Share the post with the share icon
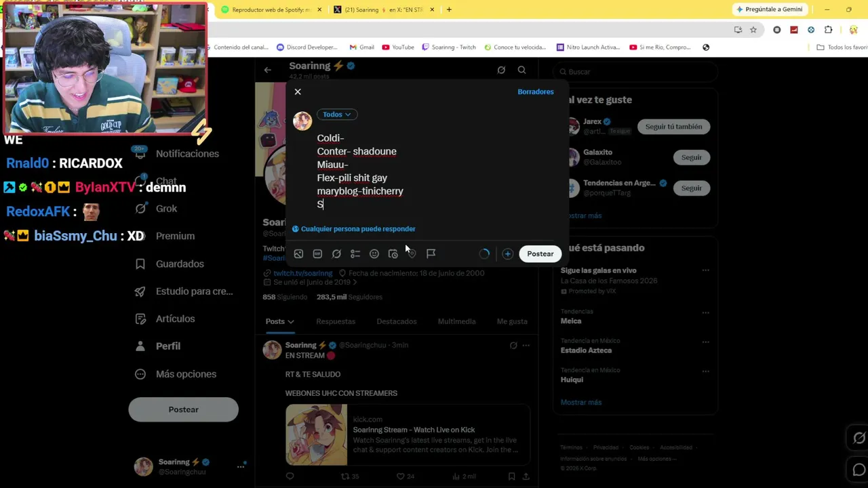The height and width of the screenshot is (488, 868). click(526, 476)
